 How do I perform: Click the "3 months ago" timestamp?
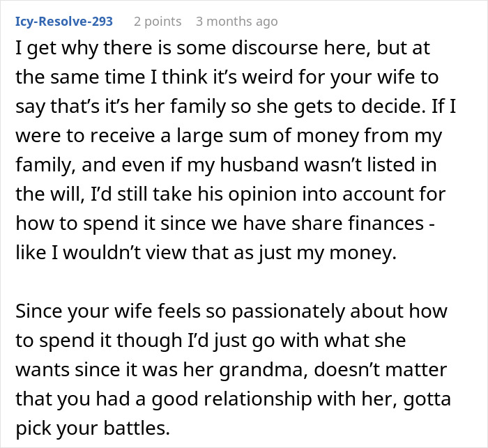tap(236, 22)
